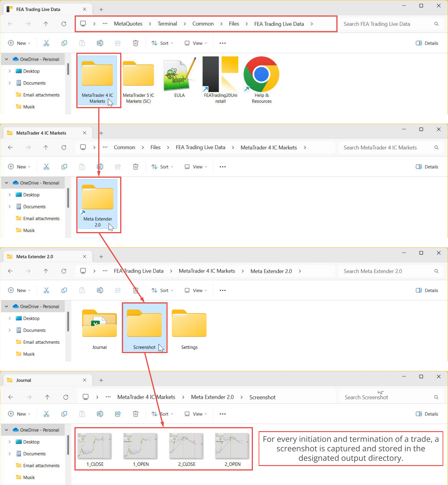The width and height of the screenshot is (448, 485).
Task: Open the FEATrading20Uninstall shortcut
Action: (x=220, y=80)
